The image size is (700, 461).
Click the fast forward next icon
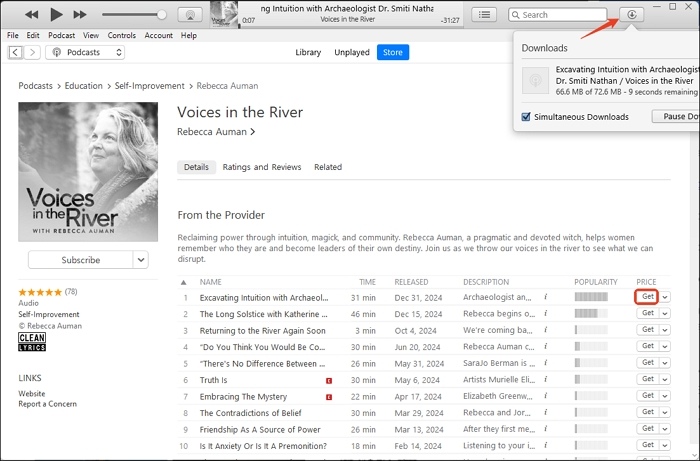point(80,15)
